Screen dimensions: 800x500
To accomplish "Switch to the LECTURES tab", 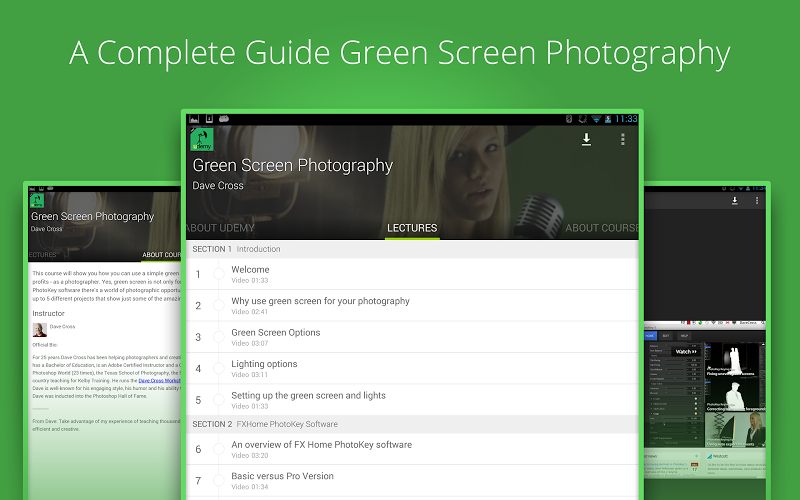I will click(412, 228).
